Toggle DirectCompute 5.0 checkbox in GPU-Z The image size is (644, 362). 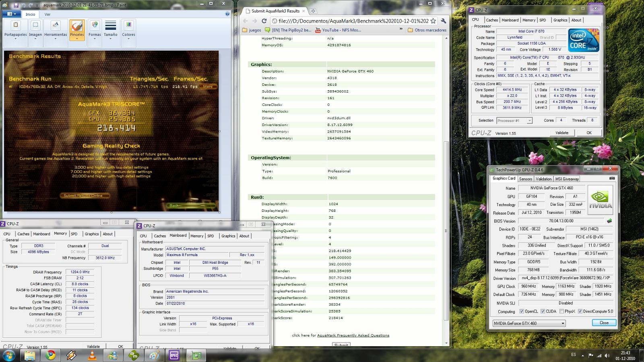pyautogui.click(x=580, y=311)
